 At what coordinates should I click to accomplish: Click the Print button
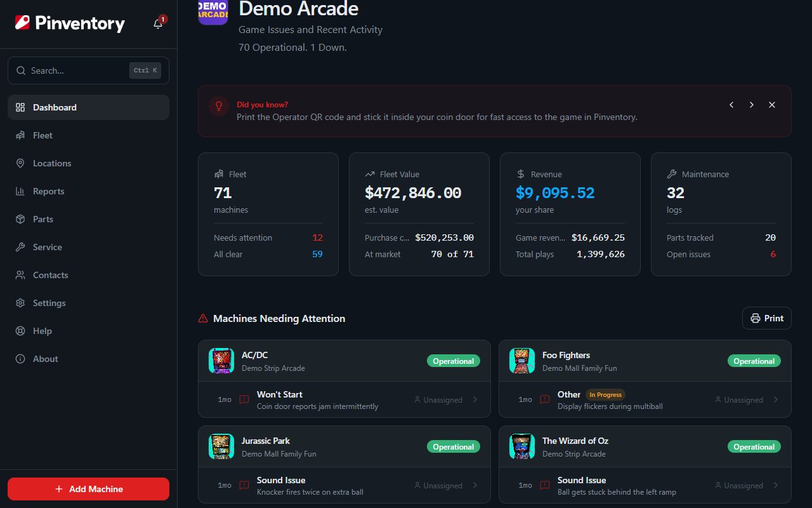(x=767, y=318)
